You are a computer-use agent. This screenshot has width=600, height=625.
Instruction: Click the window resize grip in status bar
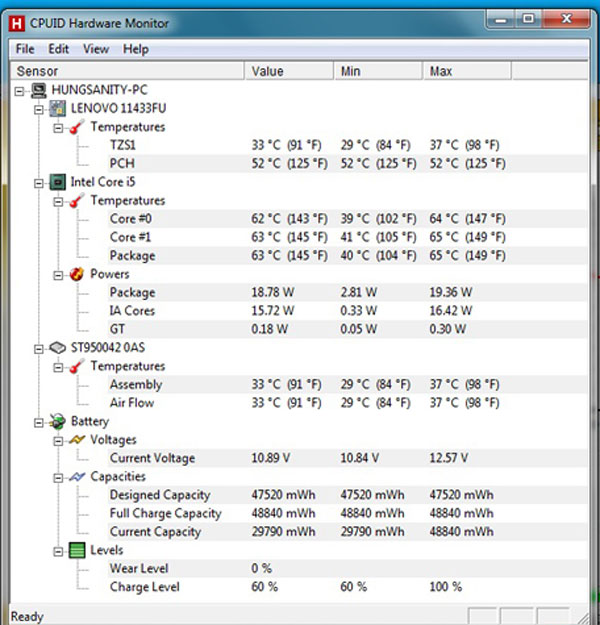[582, 618]
